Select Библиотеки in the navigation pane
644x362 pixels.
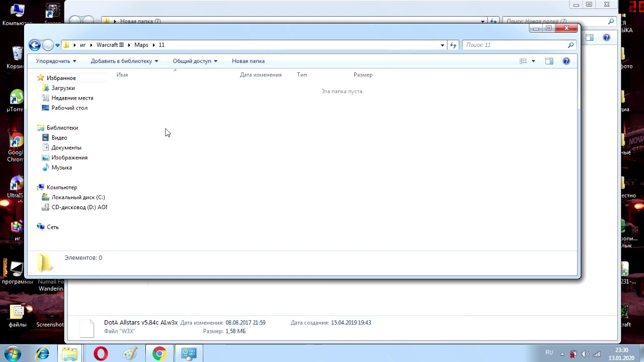[62, 128]
